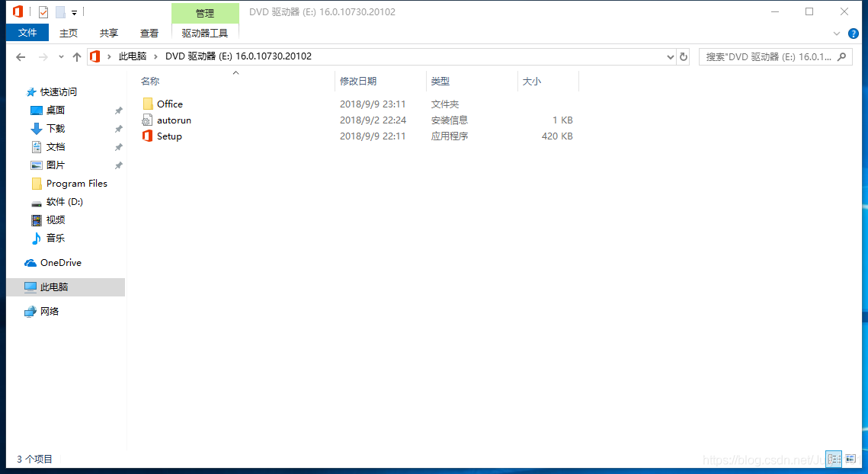
Task: Expand the ribbon using the chevron
Action: pyautogui.click(x=837, y=34)
